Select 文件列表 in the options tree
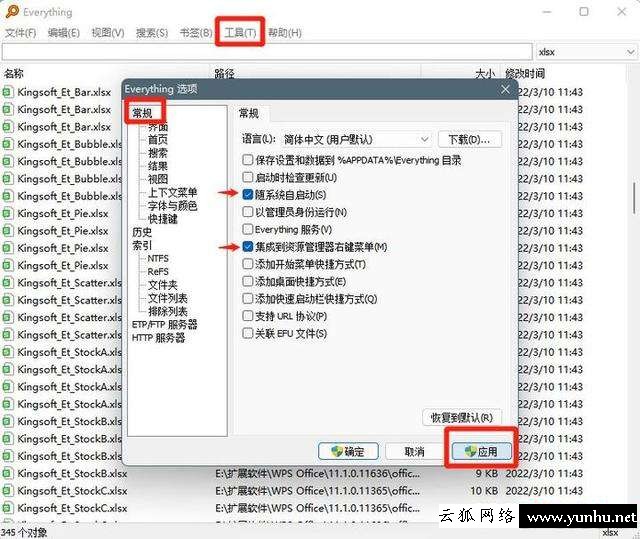The width and height of the screenshot is (640, 539). [x=168, y=298]
